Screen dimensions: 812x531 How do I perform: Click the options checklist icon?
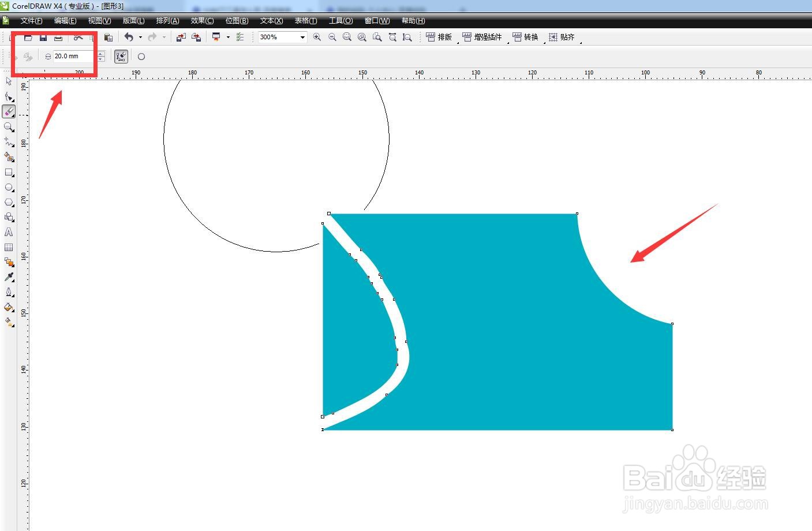[240, 37]
